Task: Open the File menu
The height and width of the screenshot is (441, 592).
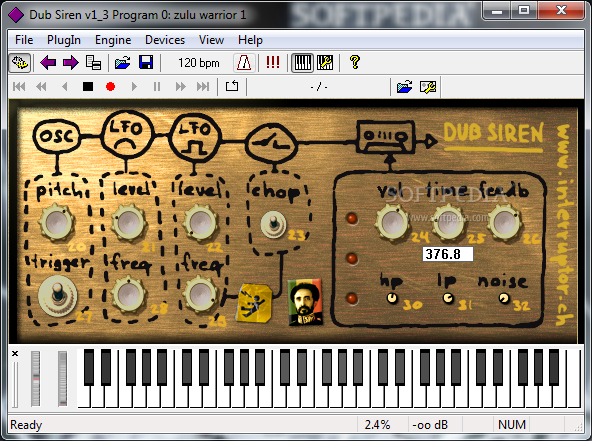Action: click(x=24, y=40)
